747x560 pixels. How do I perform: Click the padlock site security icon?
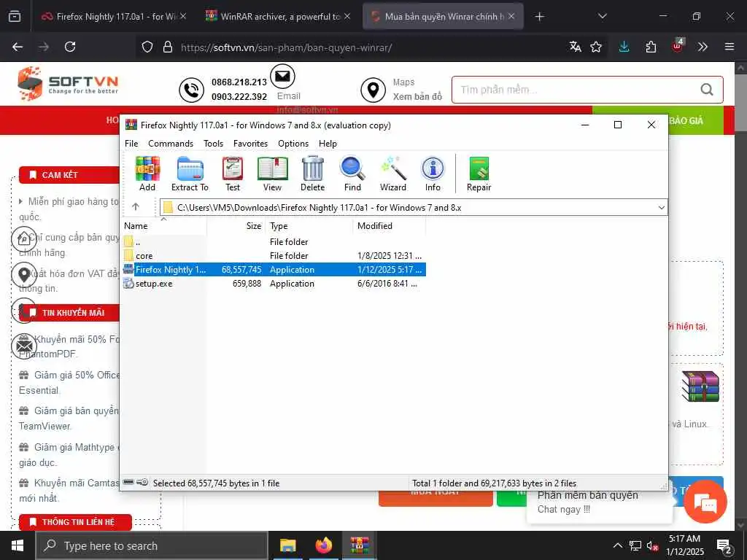[167, 47]
